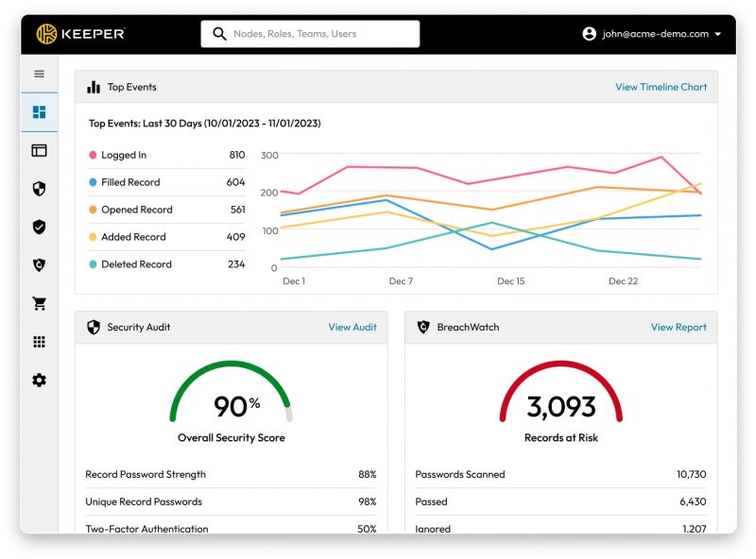This screenshot has height=559, width=756.
Task: Select the Logged In legend label
Action: [x=124, y=155]
